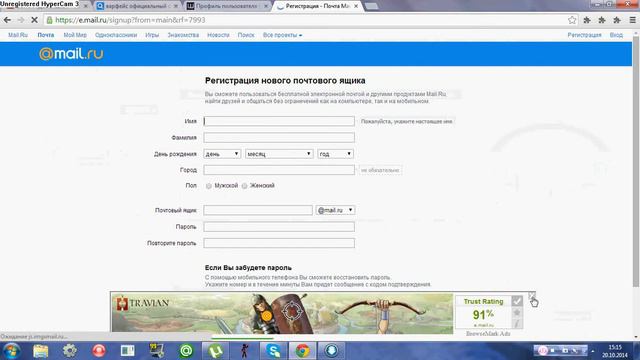The width and height of the screenshot is (640, 360).
Task: Click the green lock icon in address bar
Action: 49,20
